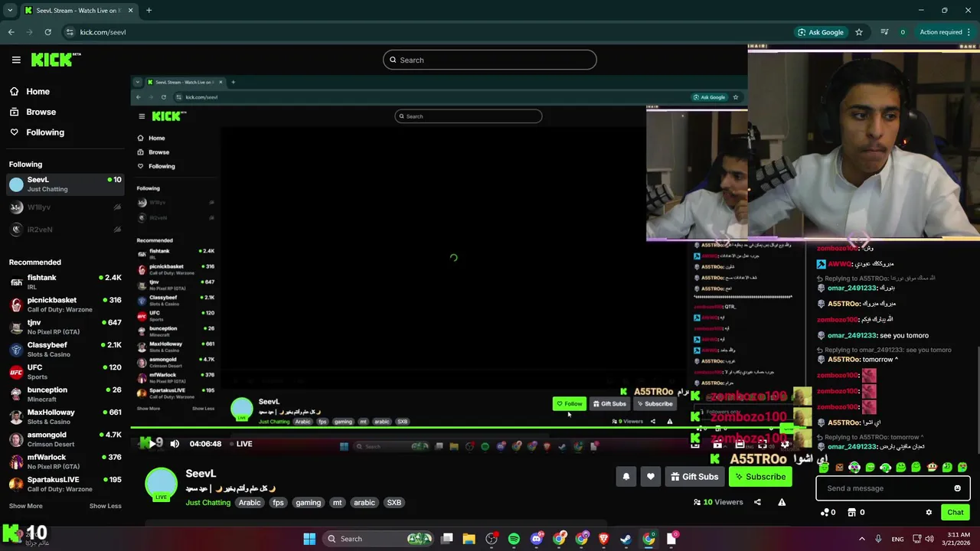The width and height of the screenshot is (980, 551).
Task: Open the Just Chatting category link
Action: click(x=207, y=503)
